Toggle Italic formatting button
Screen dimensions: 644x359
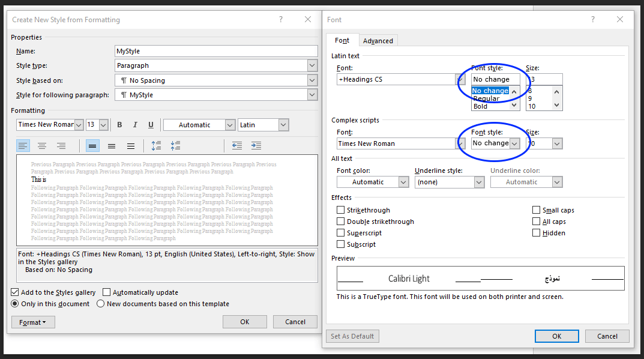135,125
